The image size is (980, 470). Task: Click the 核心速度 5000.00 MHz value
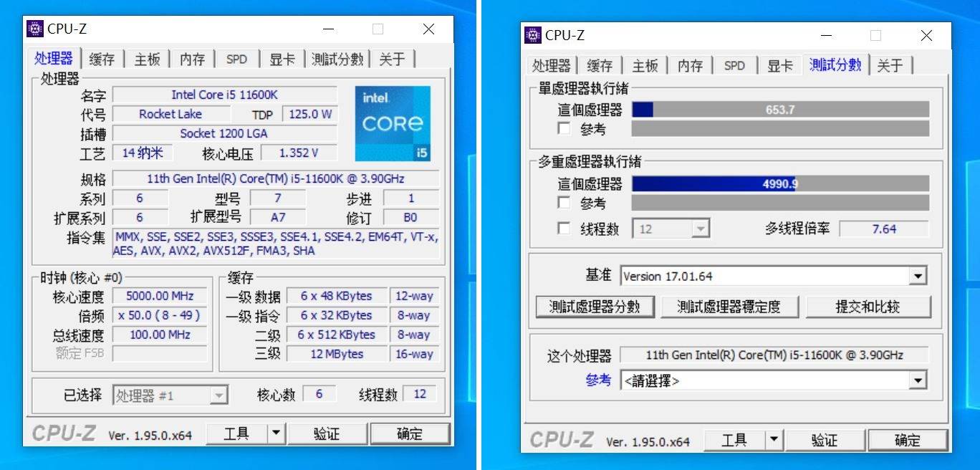pyautogui.click(x=160, y=296)
